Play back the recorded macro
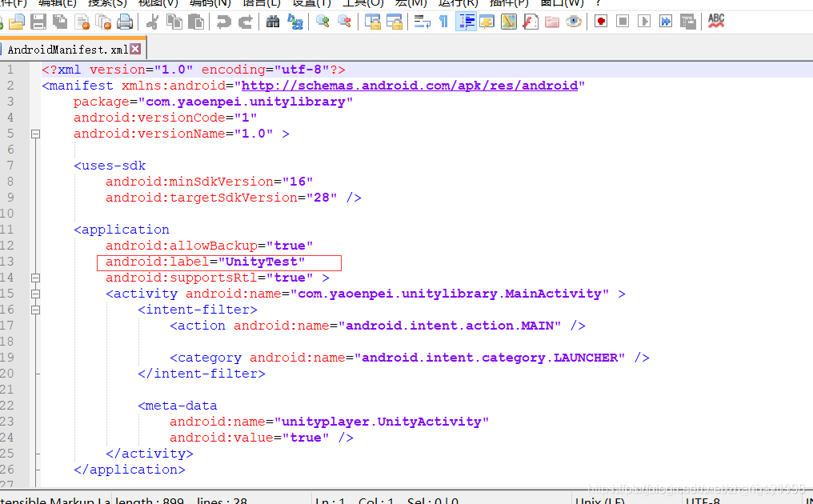The width and height of the screenshot is (813, 504). point(644,22)
